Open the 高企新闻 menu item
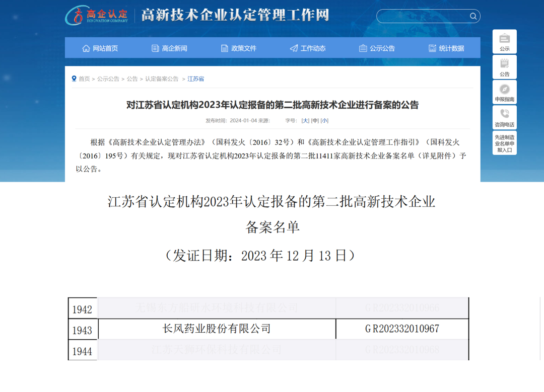544x392 pixels. pos(169,48)
